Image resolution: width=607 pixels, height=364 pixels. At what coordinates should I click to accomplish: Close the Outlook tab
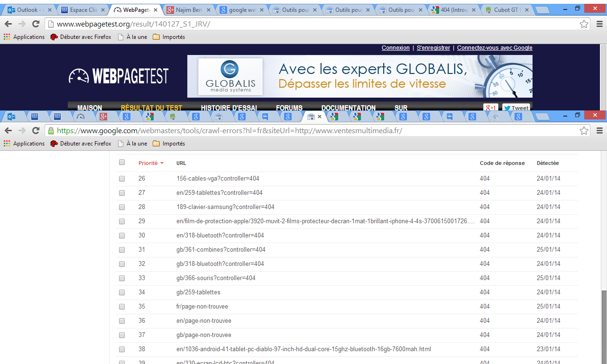(x=49, y=10)
